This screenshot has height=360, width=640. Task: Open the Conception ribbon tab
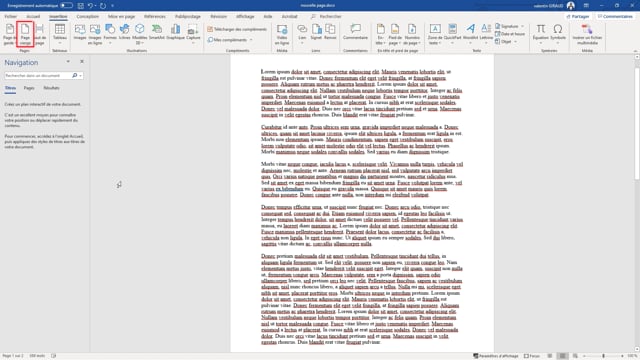coord(87,16)
